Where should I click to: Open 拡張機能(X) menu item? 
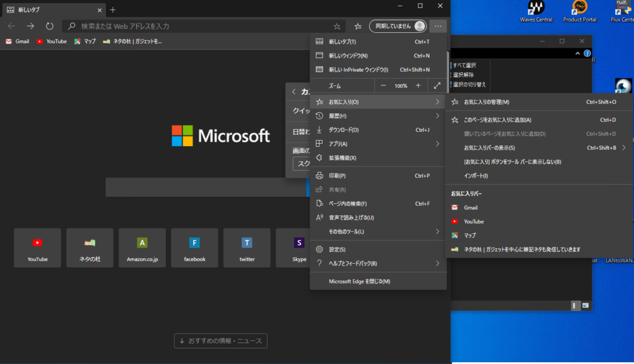(378, 158)
